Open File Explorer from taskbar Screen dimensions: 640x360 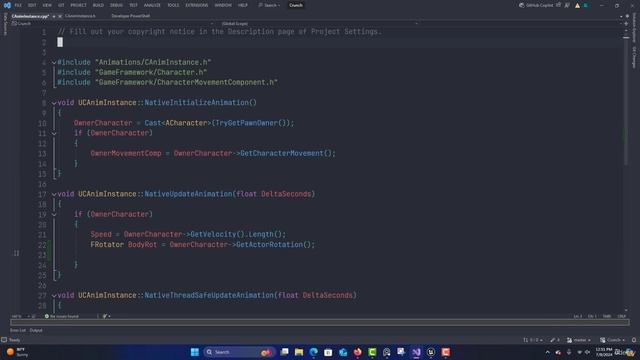pos(299,352)
